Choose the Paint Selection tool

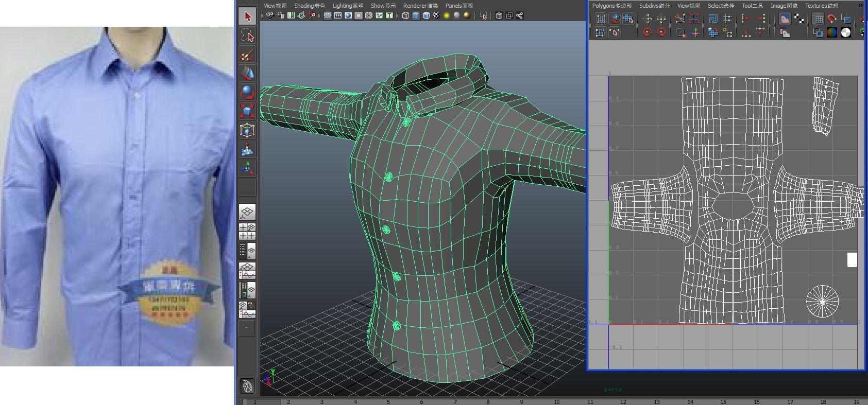[247, 55]
